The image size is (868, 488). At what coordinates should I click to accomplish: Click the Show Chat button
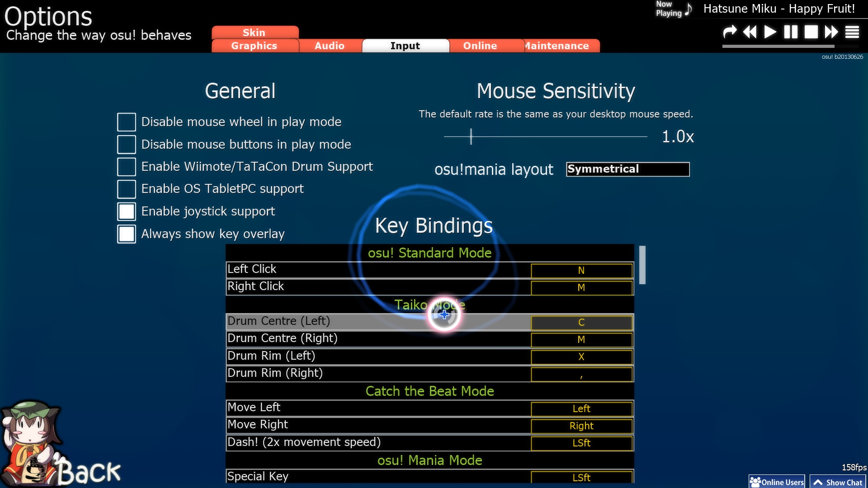tap(838, 481)
